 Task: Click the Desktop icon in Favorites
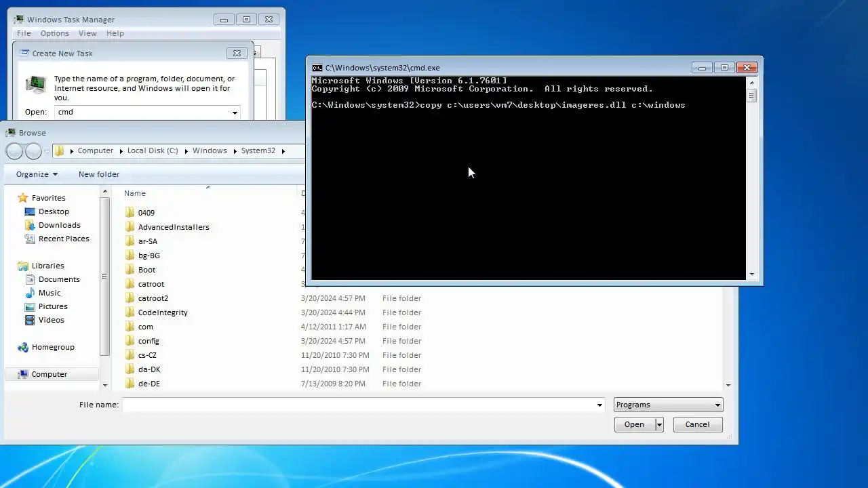pyautogui.click(x=30, y=211)
